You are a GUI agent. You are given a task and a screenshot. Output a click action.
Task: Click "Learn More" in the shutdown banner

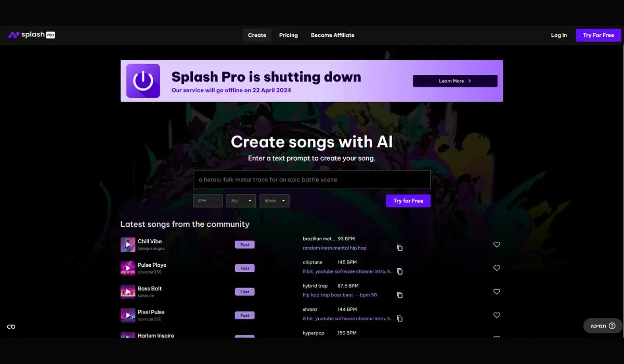coord(454,81)
